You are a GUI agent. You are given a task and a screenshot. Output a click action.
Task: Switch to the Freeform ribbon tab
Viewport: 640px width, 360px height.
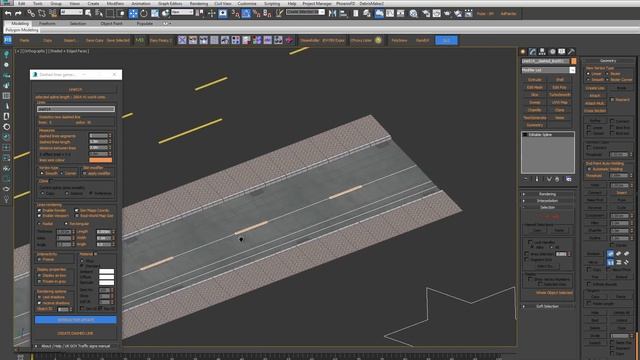(47, 23)
